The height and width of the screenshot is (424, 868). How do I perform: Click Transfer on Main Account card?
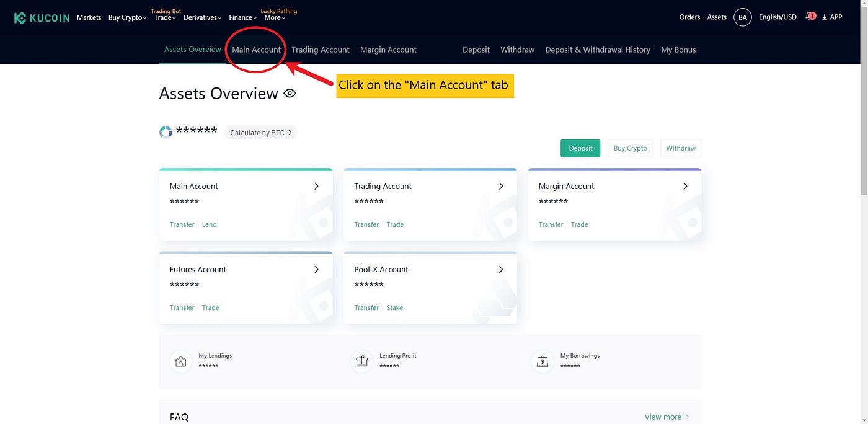182,224
